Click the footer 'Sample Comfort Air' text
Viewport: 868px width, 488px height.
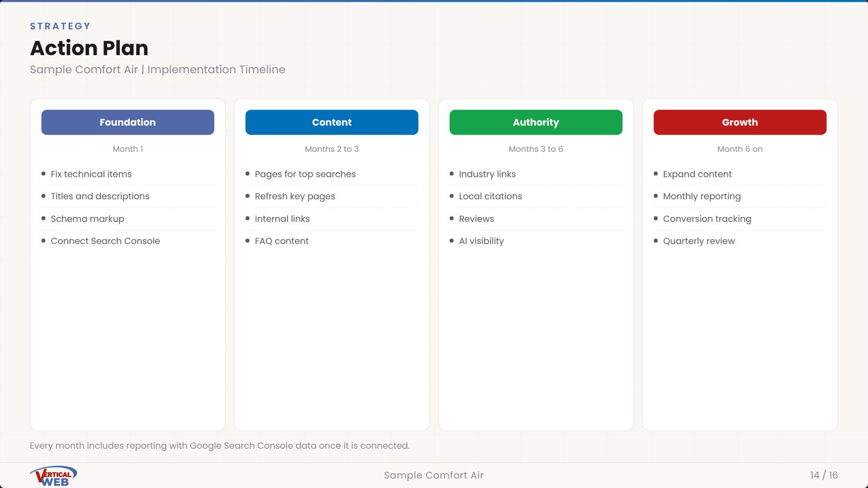click(433, 476)
